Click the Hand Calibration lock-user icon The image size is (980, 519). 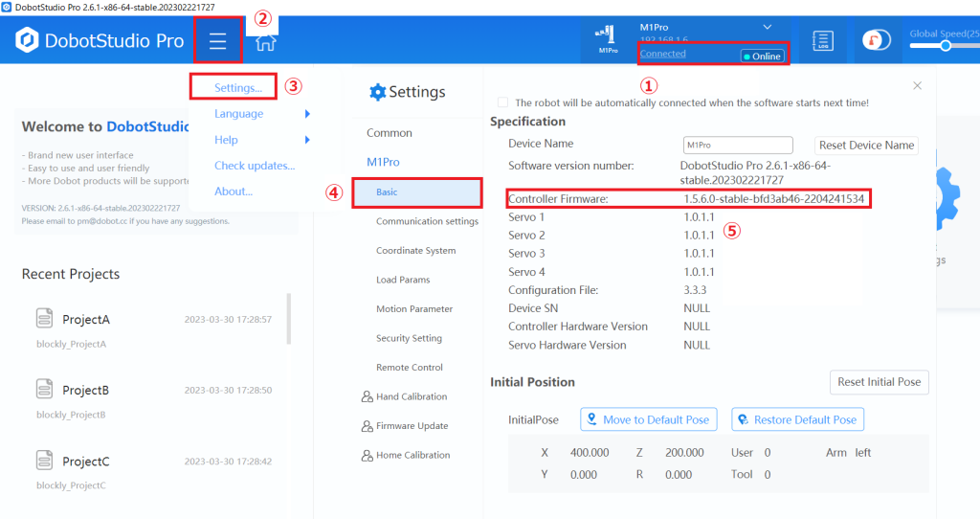coord(367,396)
